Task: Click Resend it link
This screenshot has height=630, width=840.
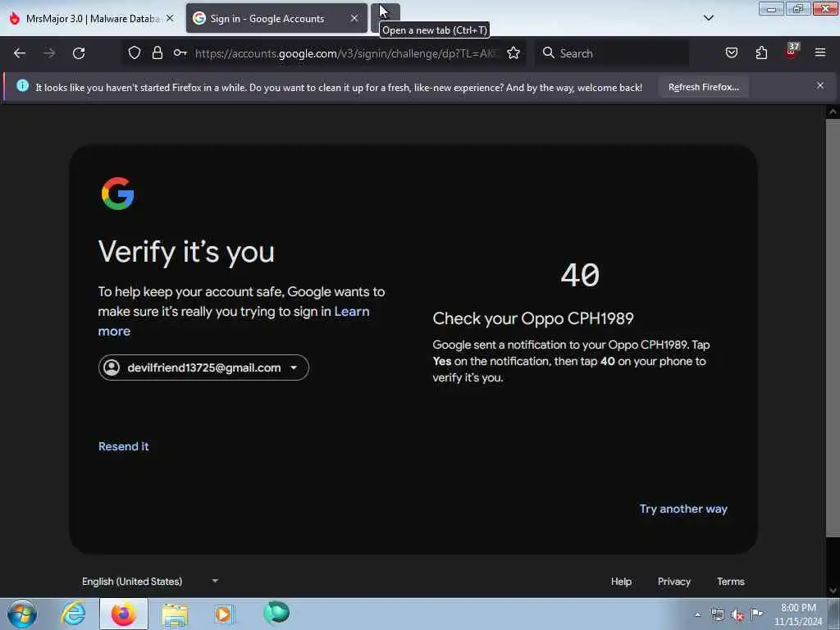Action: pyautogui.click(x=123, y=446)
